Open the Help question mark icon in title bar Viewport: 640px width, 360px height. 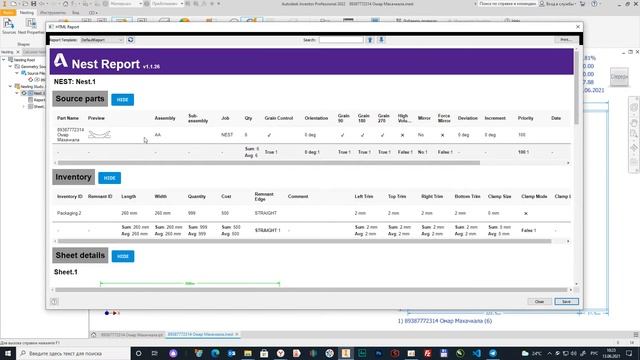(594, 4)
